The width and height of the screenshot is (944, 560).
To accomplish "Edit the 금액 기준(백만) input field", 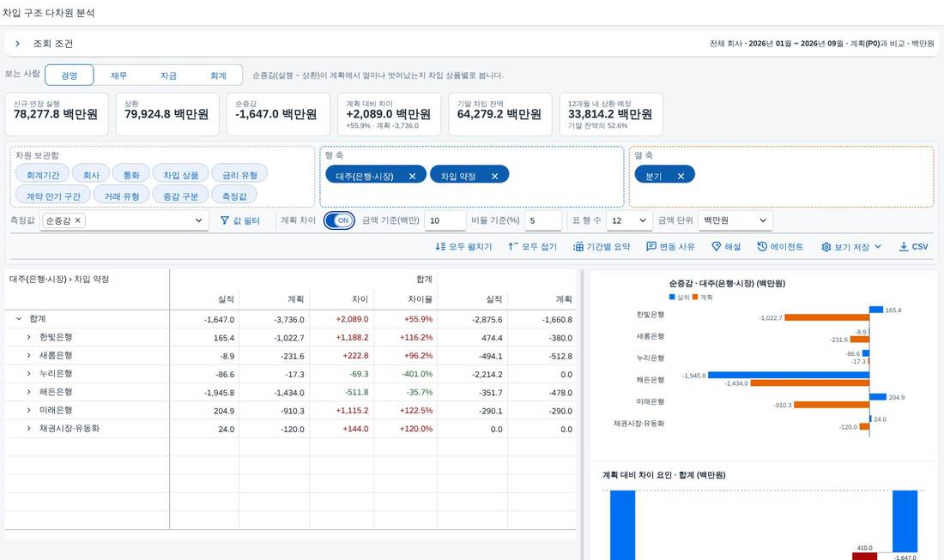I will point(445,220).
